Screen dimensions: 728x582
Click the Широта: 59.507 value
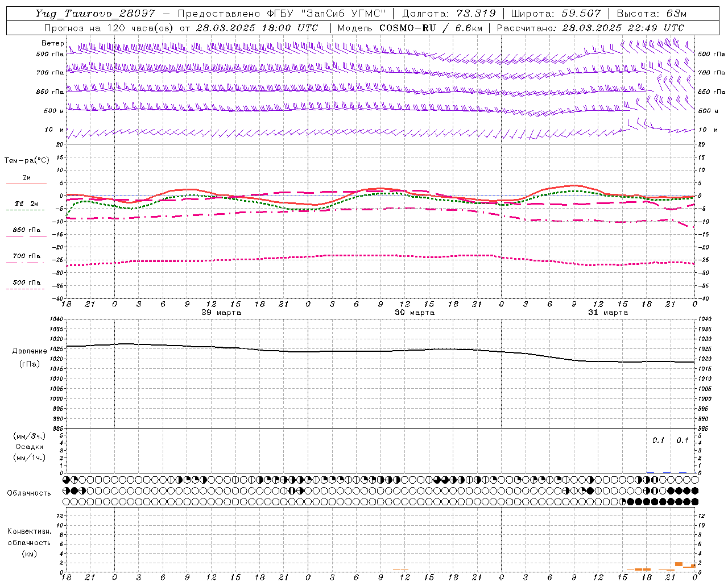(556, 14)
